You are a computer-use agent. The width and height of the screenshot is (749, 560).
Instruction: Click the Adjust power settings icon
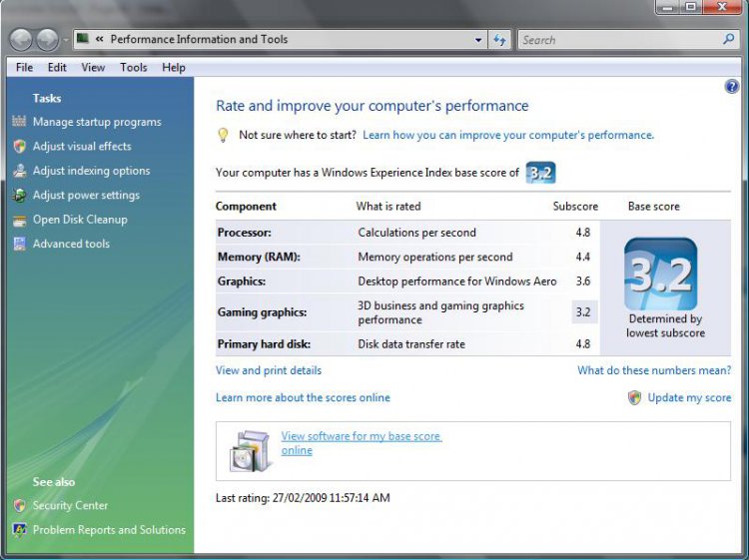[20, 195]
